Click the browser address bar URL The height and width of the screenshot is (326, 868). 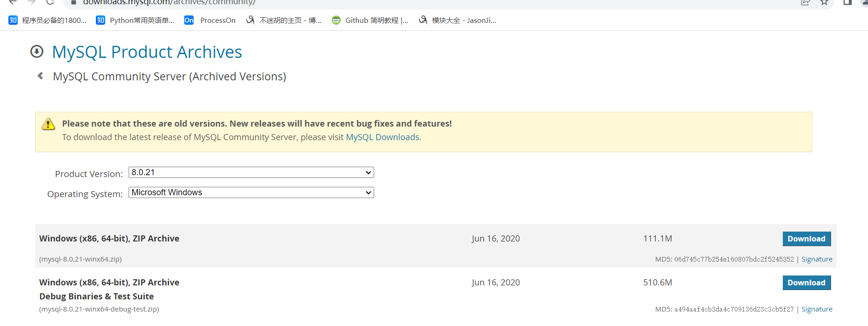click(x=169, y=2)
